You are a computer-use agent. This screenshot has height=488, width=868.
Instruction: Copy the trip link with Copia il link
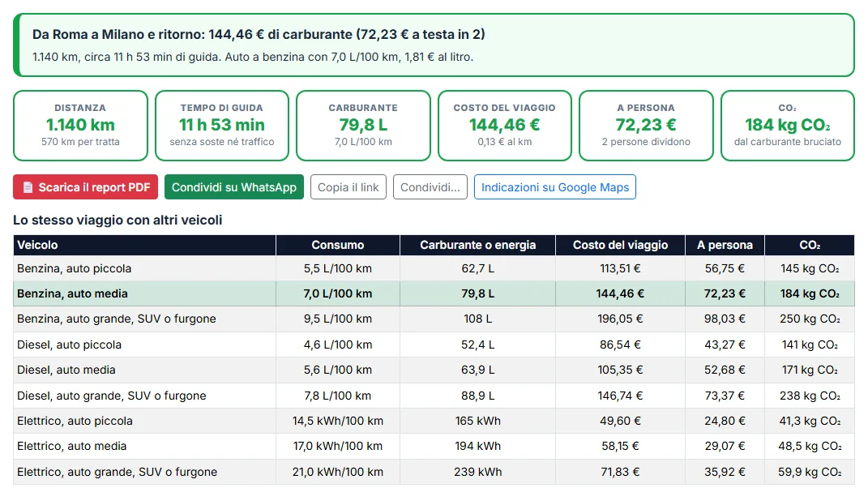[348, 187]
